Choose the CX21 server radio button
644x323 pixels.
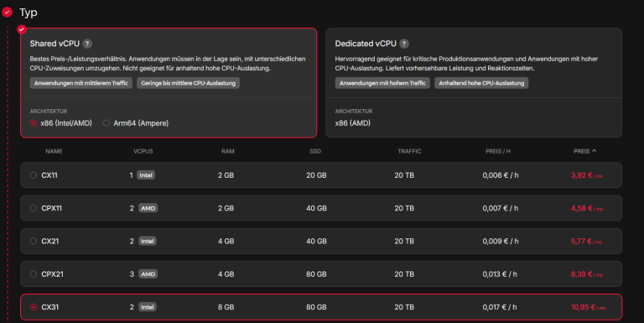point(34,241)
